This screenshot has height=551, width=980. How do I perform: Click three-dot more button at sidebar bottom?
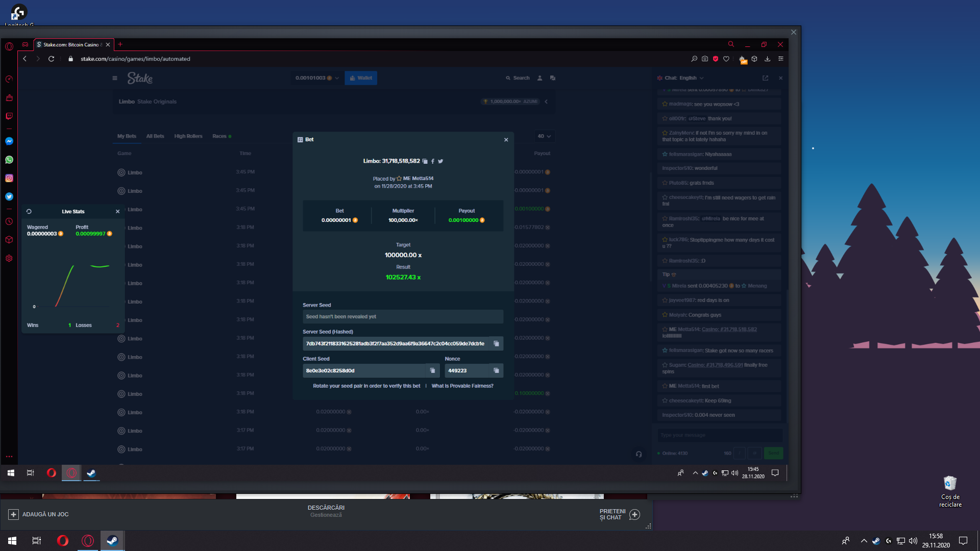click(9, 457)
